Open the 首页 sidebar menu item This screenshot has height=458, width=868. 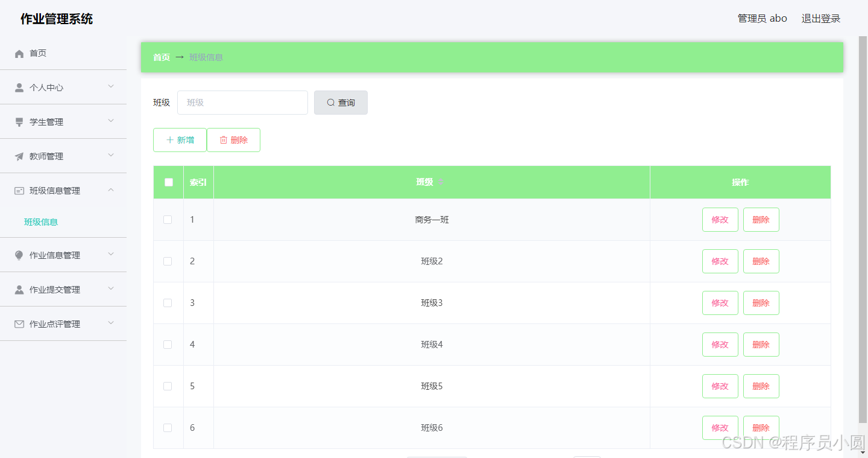coord(63,53)
